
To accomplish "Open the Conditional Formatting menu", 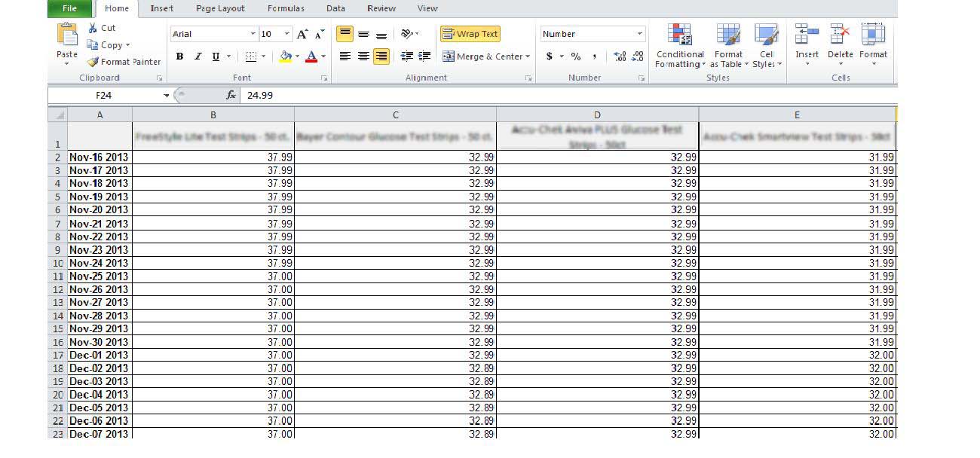I will click(x=680, y=46).
